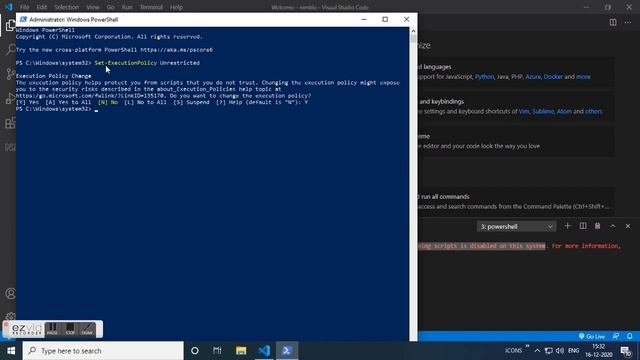Click the 'Execution Policy Change' heading text
Screen dimensions: 640x360
[53, 76]
